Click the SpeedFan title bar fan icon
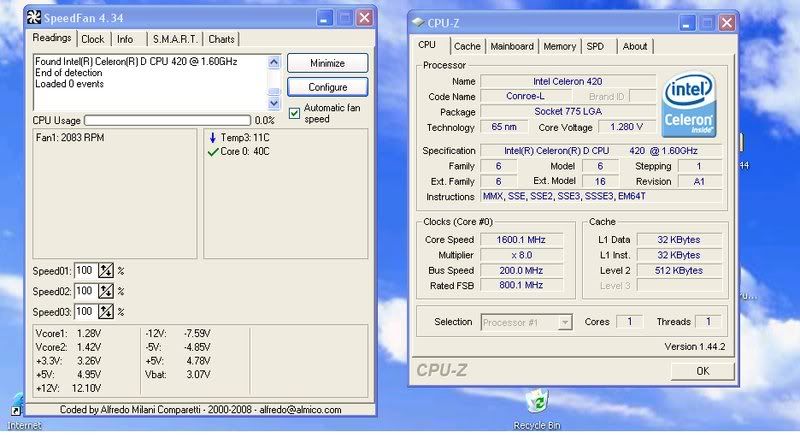Image resolution: width=800 pixels, height=438 pixels. 34,17
